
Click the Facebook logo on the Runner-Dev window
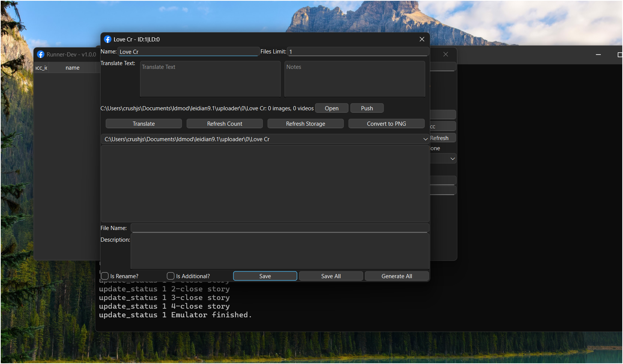pyautogui.click(x=40, y=54)
